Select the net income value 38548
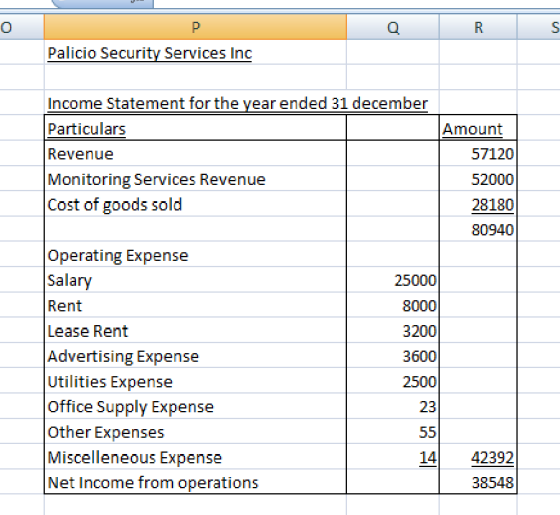The height and width of the screenshot is (515, 560). tap(478, 482)
